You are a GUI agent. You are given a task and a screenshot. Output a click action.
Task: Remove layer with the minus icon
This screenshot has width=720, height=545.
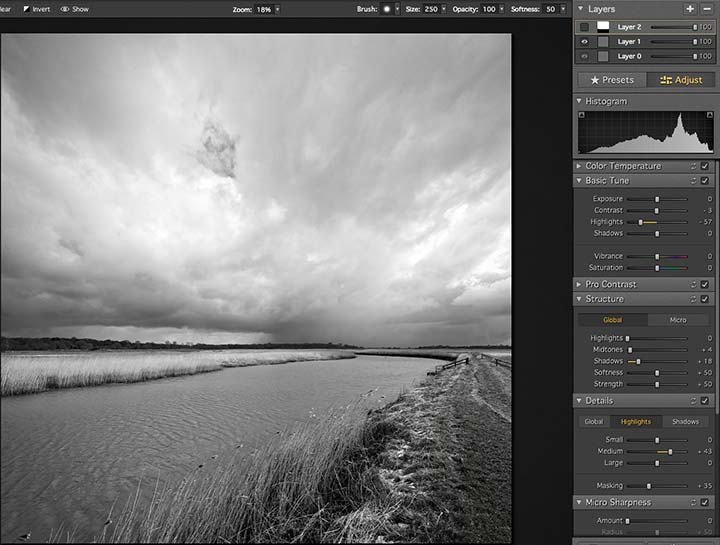[707, 9]
